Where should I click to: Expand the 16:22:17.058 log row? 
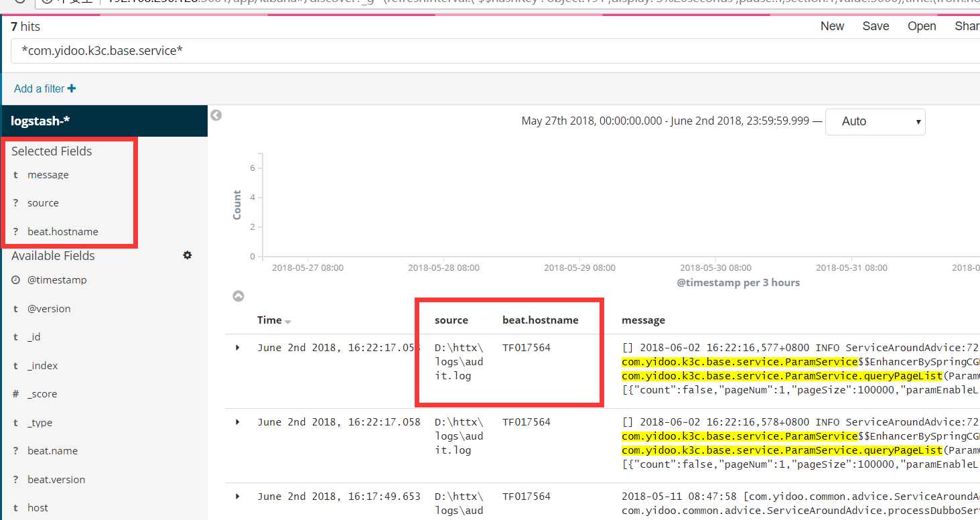pyautogui.click(x=237, y=422)
